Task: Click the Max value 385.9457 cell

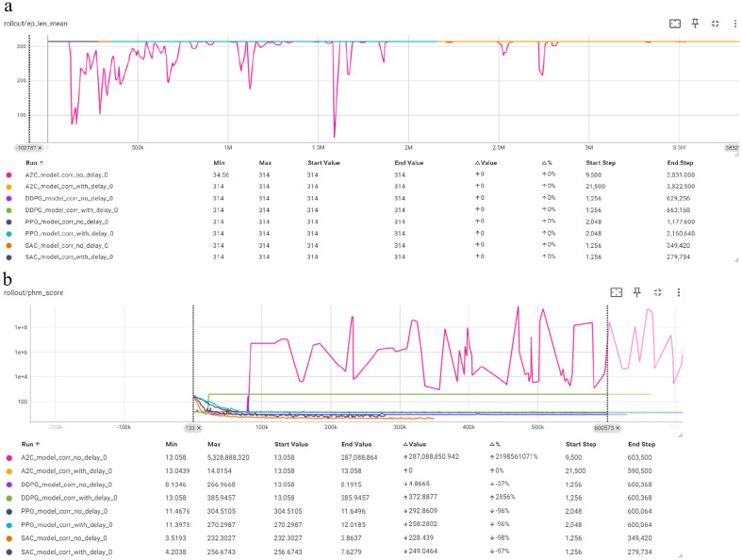Action: click(x=222, y=498)
